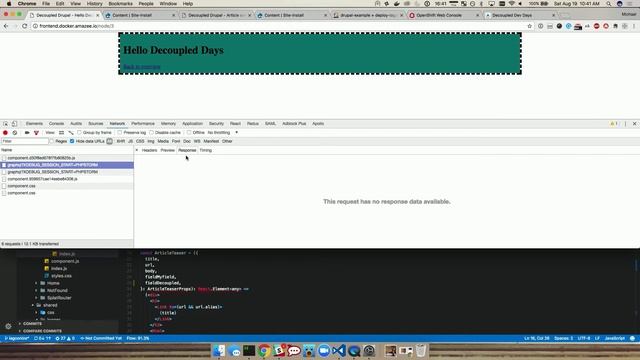Toggle capture screenshots camera icon
Image resolution: width=640 pixels, height=360 pixels.
[27, 133]
